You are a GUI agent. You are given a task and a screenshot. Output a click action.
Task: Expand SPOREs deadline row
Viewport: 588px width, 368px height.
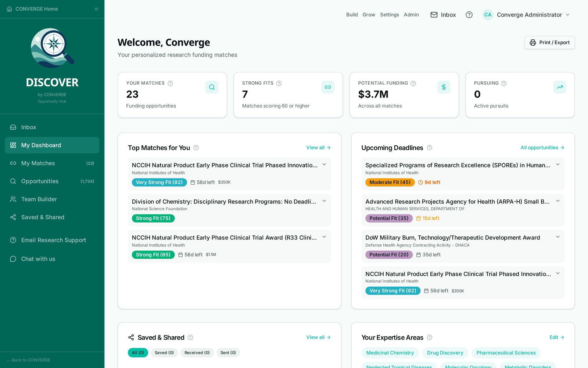tap(557, 165)
